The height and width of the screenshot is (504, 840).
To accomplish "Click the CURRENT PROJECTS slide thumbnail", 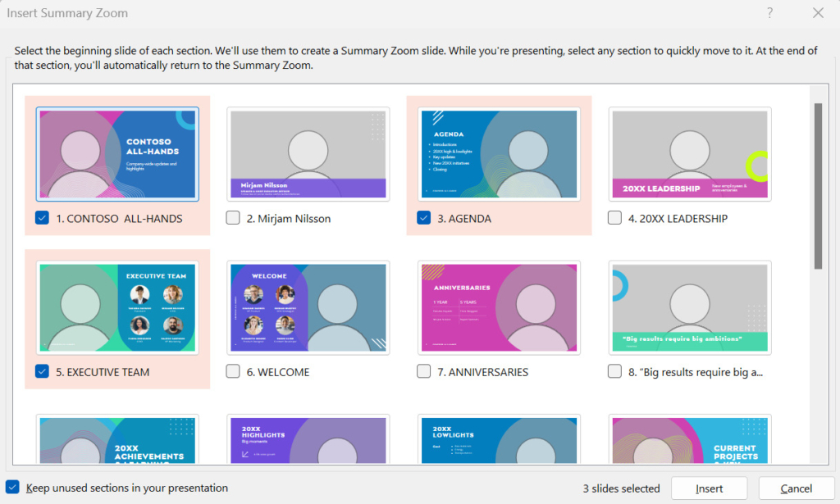I will (x=689, y=443).
